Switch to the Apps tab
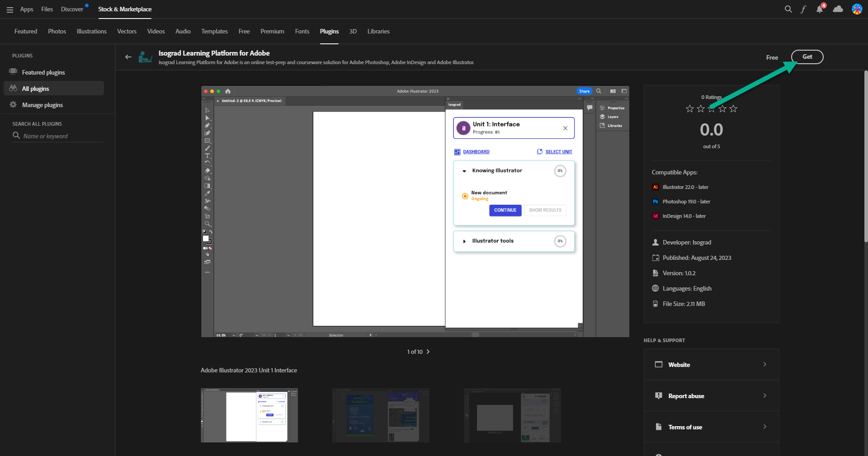The image size is (868, 456). coord(27,9)
